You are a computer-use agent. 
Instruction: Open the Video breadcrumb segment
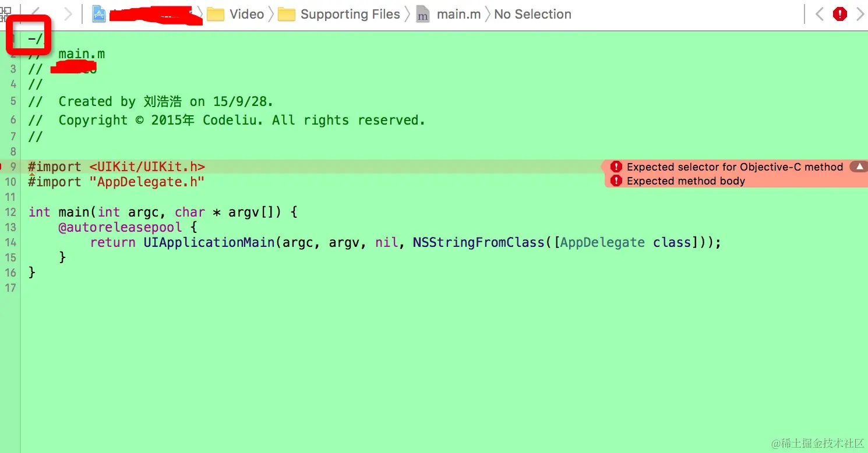(246, 14)
